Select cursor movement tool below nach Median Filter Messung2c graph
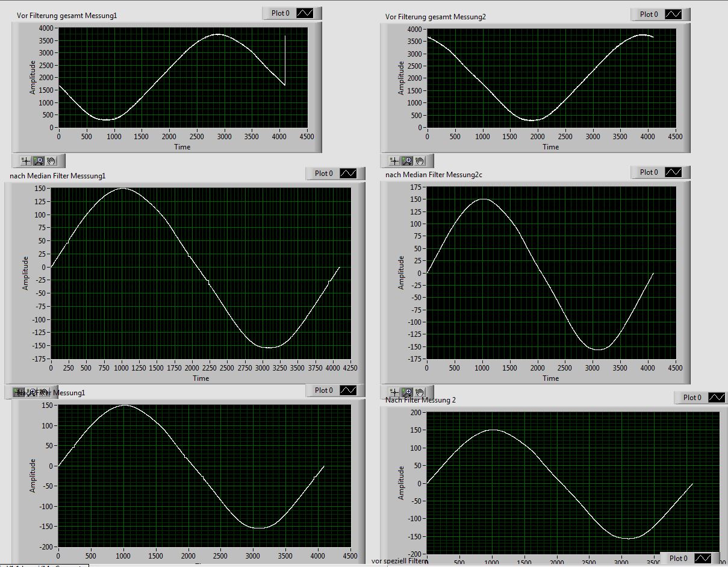728x567 pixels. coord(394,392)
